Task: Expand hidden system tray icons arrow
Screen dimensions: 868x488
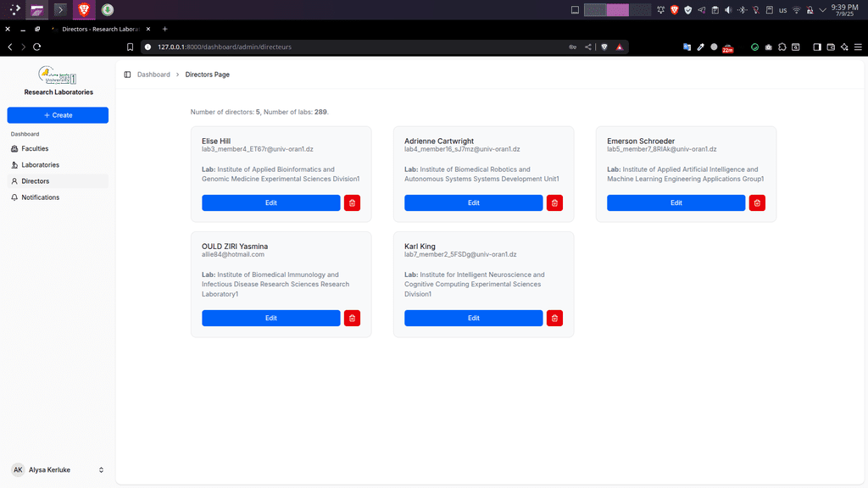Action: point(824,10)
